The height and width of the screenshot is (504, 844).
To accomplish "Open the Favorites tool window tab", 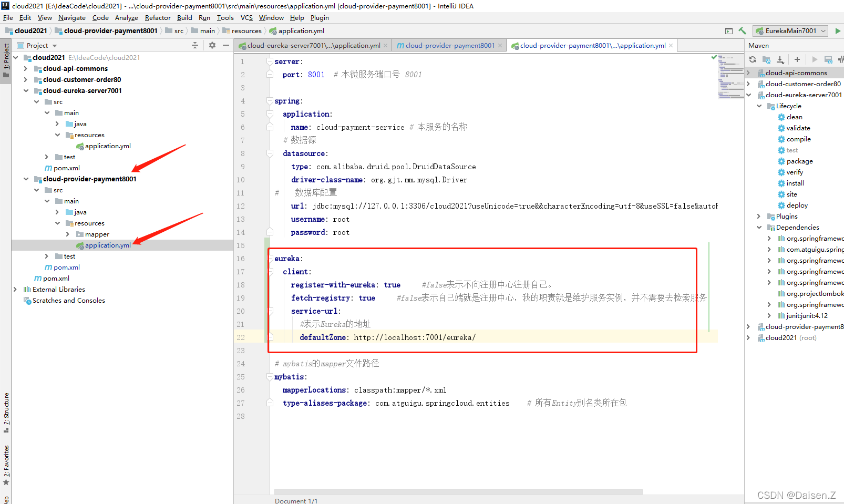I will 6,465.
